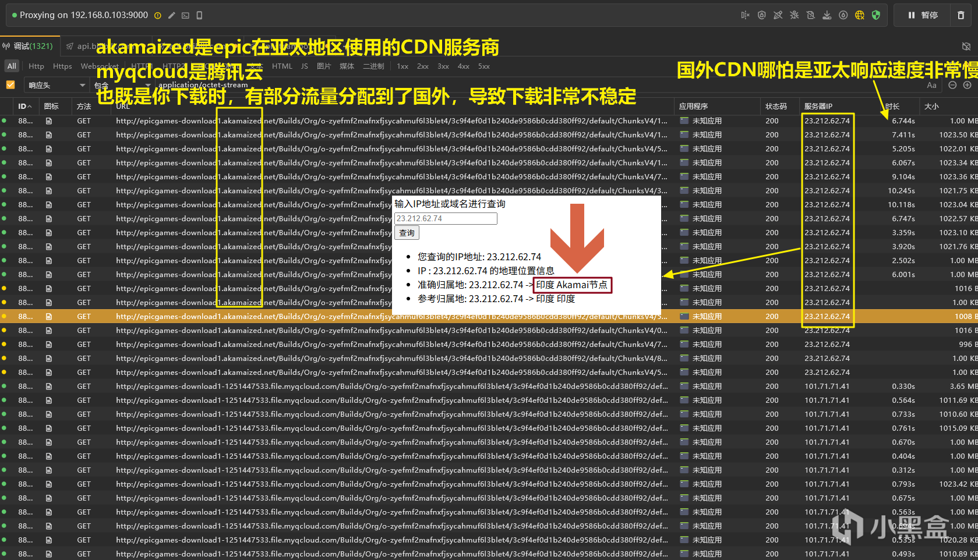Toggle the disabled bug capture icon

[794, 15]
